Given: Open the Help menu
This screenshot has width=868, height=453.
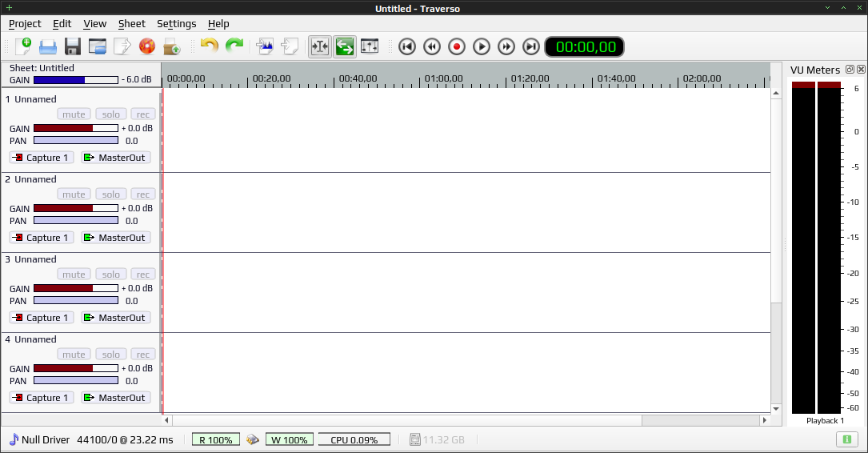Looking at the screenshot, I should coord(218,24).
